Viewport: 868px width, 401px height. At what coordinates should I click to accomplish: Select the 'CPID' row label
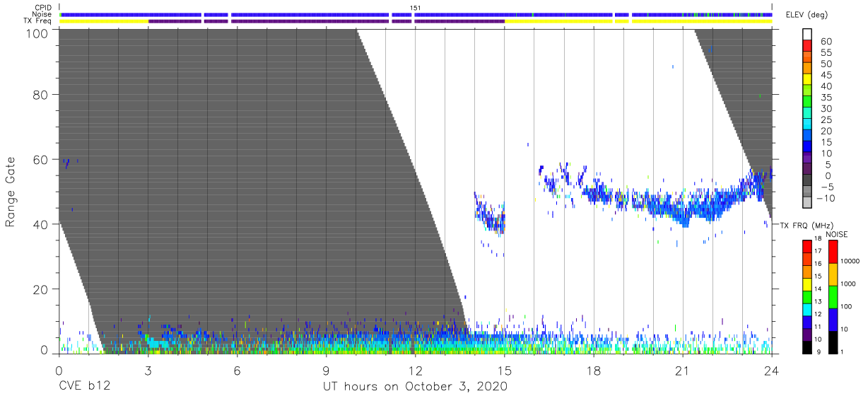tap(43, 8)
